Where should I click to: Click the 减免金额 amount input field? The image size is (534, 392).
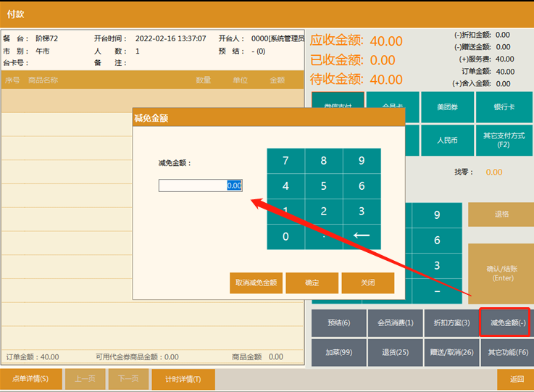[x=200, y=185]
